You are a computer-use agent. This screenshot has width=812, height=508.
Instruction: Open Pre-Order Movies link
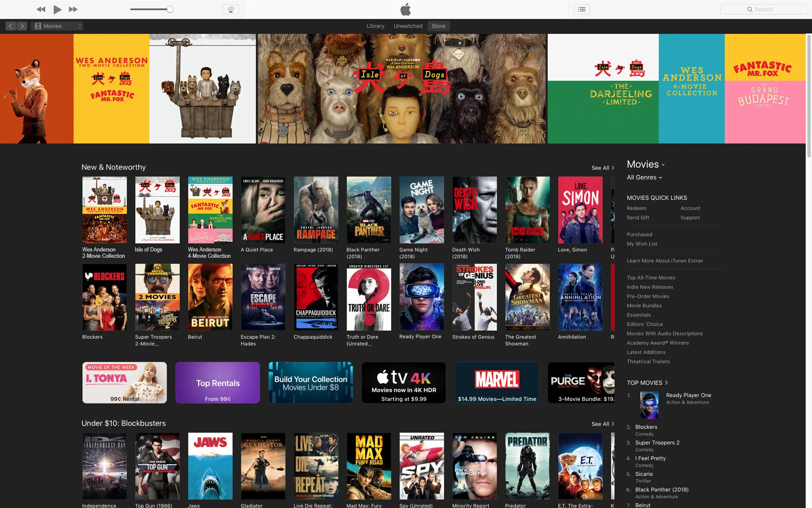(x=648, y=296)
